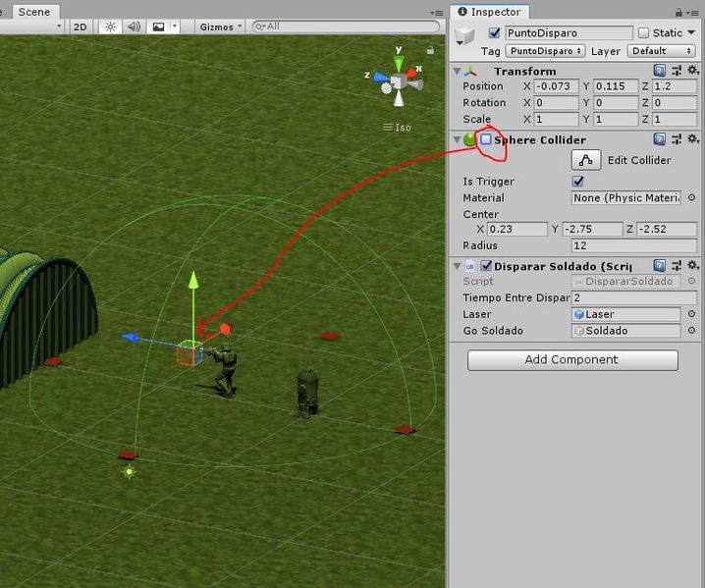Viewport: 705px width, 588px height.
Task: Open scene effects dropdown arrow
Action: point(175,27)
